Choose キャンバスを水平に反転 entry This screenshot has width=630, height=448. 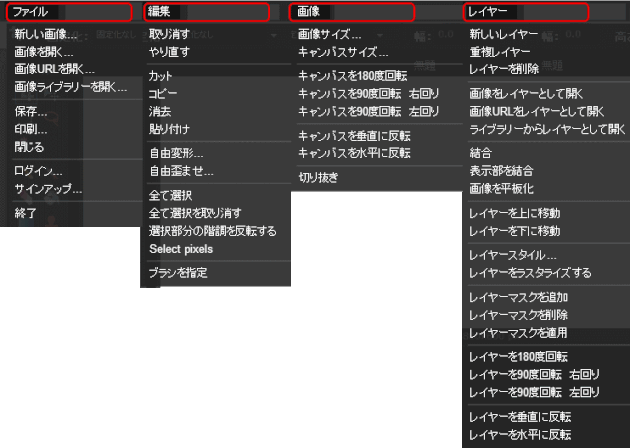click(354, 153)
